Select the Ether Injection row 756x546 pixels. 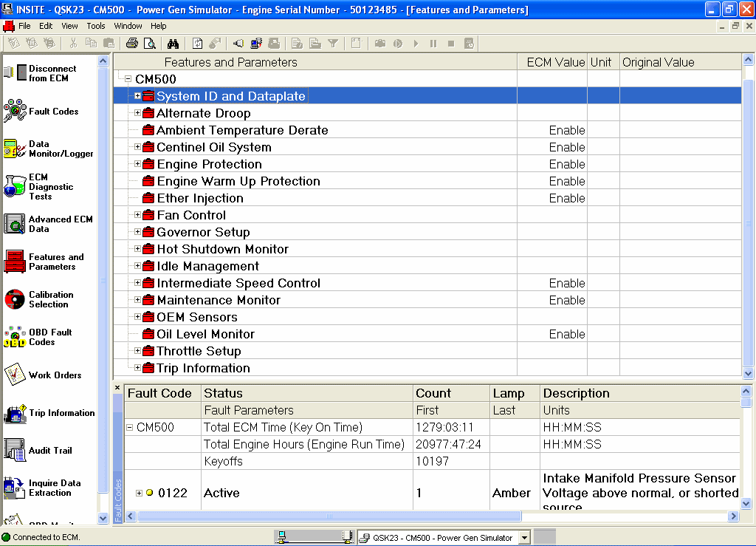click(427, 198)
